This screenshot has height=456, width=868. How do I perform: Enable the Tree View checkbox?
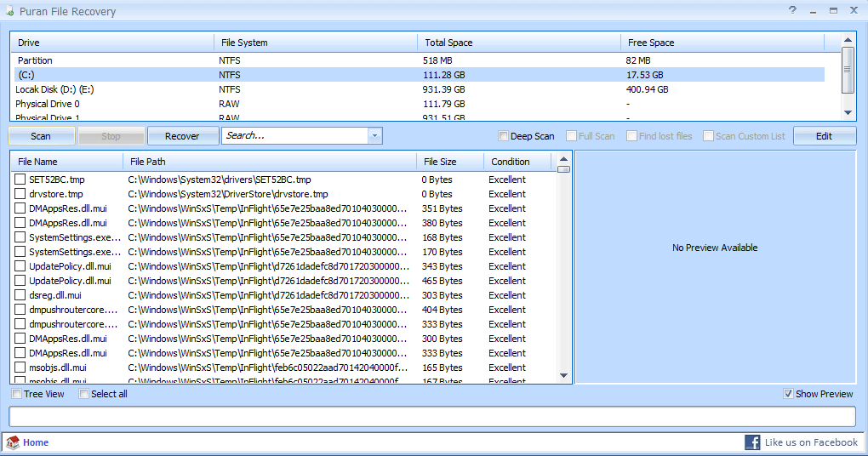[17, 394]
